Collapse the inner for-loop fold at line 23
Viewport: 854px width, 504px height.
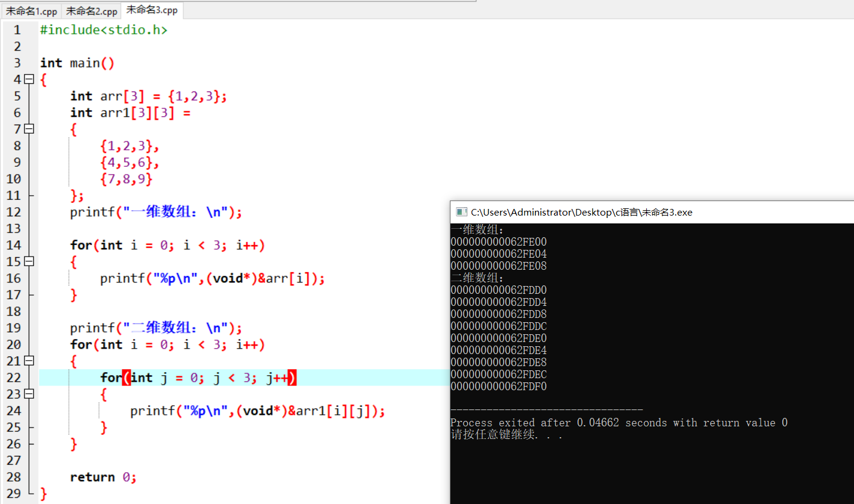point(29,394)
